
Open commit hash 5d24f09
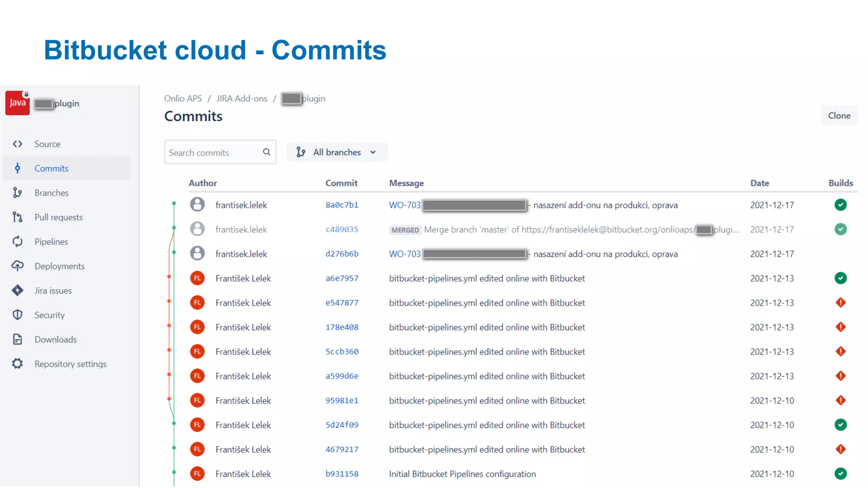pos(342,425)
